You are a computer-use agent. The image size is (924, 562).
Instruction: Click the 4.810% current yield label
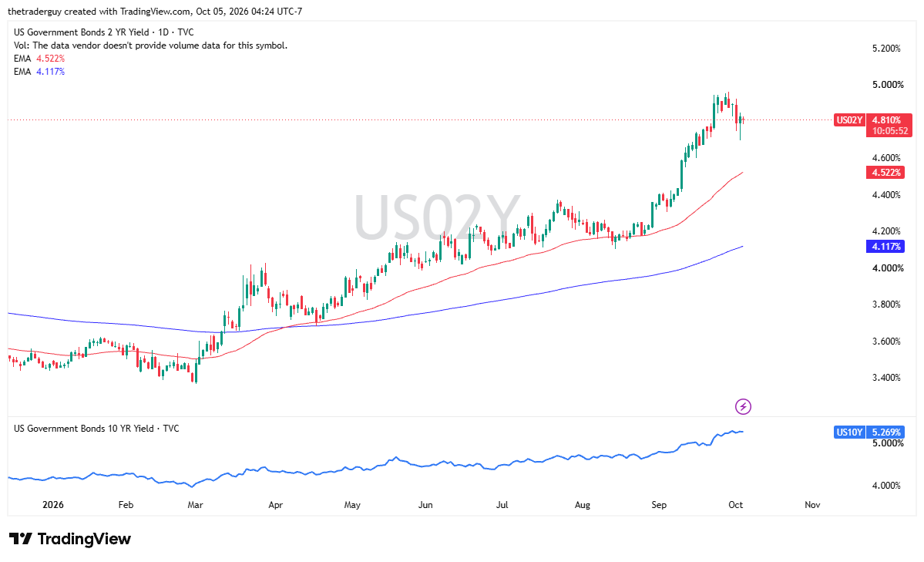click(887, 120)
